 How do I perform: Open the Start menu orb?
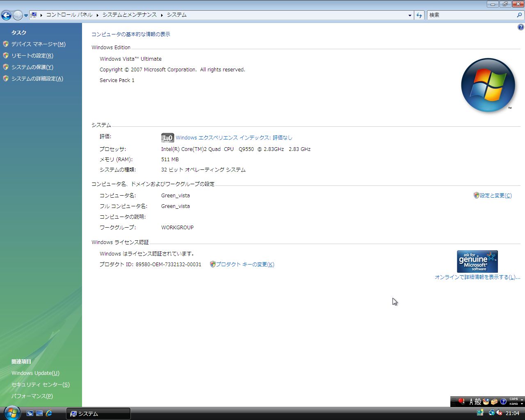[x=11, y=413]
